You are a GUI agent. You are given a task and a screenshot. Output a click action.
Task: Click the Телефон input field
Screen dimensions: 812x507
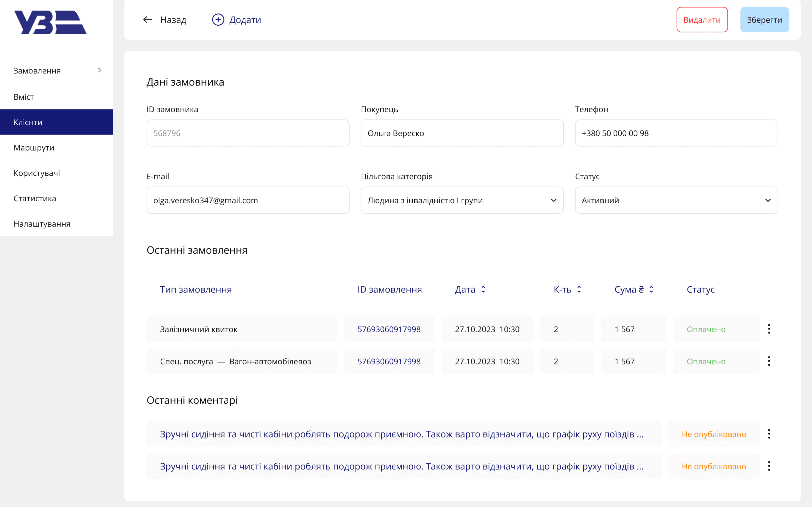[676, 133]
